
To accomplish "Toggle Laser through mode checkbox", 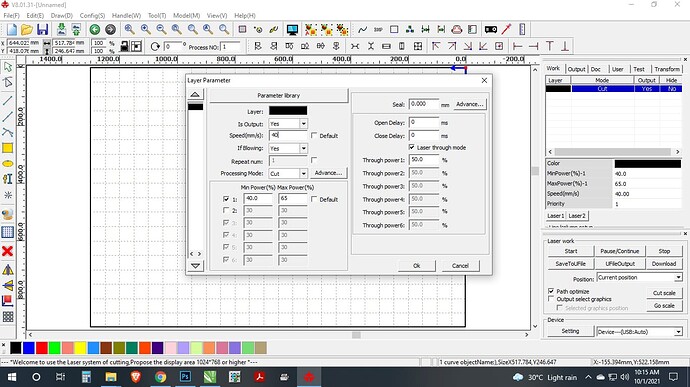I will point(411,147).
